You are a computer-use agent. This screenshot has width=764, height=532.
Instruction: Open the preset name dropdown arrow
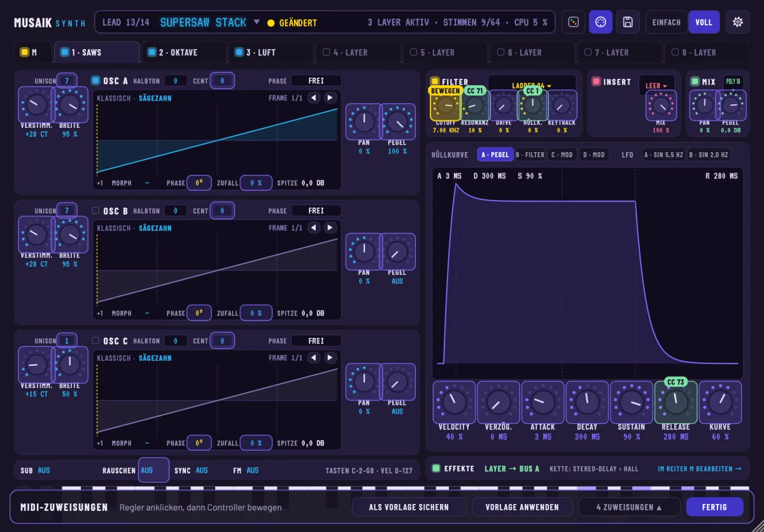257,22
